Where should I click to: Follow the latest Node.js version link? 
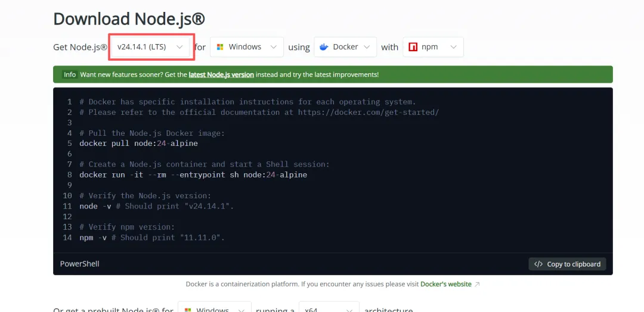[x=221, y=74]
